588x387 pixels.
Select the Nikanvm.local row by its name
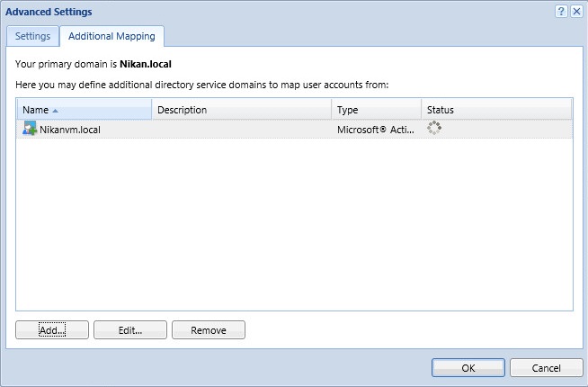pyautogui.click(x=68, y=130)
